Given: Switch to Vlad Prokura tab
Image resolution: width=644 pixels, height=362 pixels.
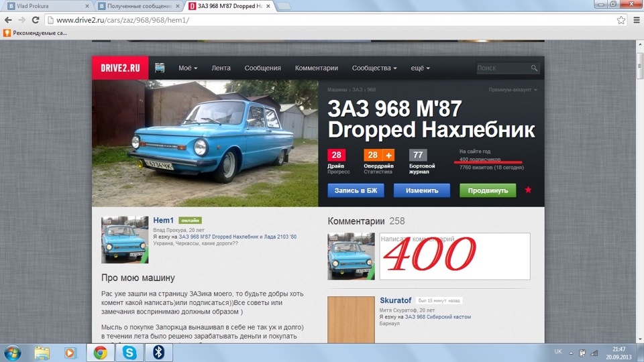Looking at the screenshot, I should click(46, 6).
